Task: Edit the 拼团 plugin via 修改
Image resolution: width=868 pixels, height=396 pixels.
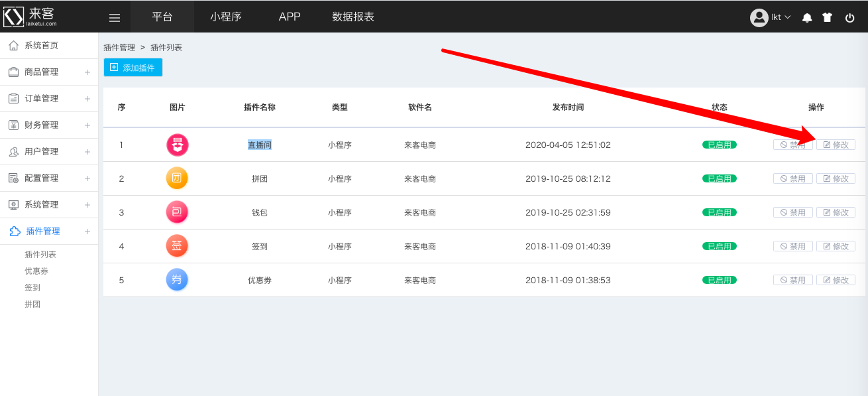Action: click(x=836, y=178)
